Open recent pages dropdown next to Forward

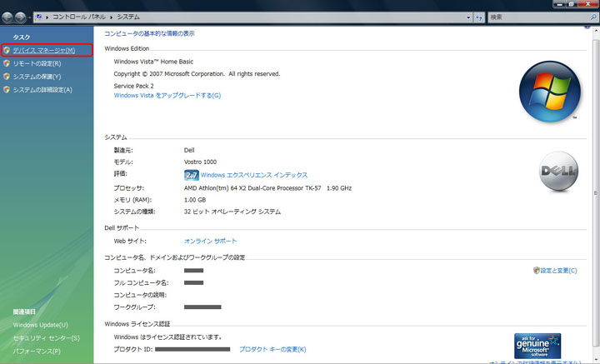(x=30, y=17)
